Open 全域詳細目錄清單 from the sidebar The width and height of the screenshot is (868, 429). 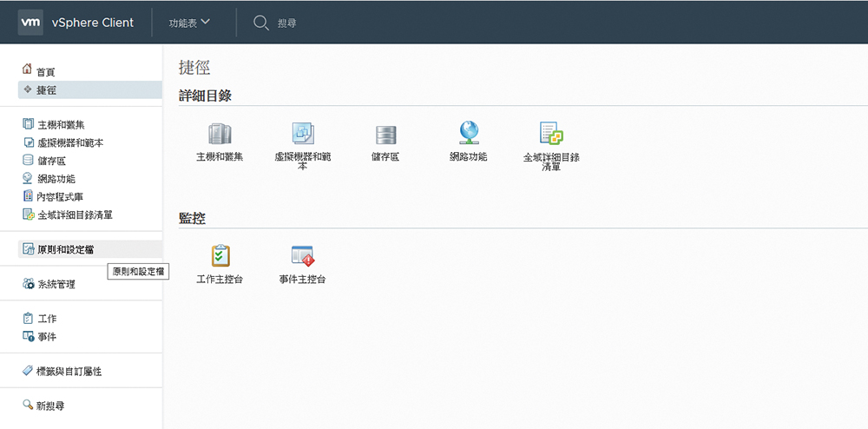(x=75, y=214)
